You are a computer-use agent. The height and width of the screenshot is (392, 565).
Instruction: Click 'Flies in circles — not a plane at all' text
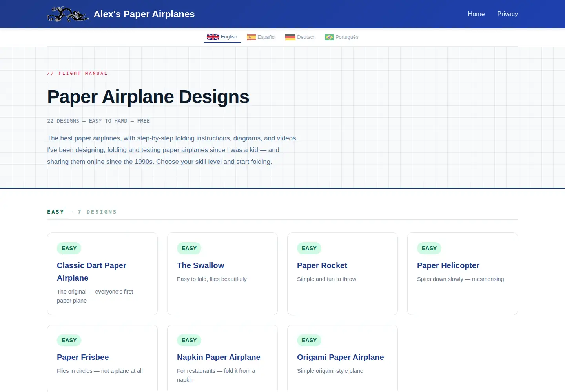click(x=100, y=371)
